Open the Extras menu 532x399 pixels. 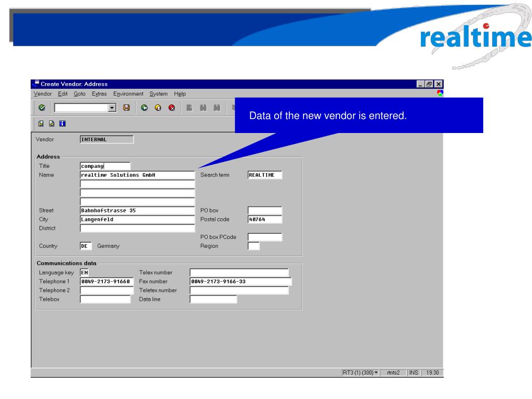99,94
